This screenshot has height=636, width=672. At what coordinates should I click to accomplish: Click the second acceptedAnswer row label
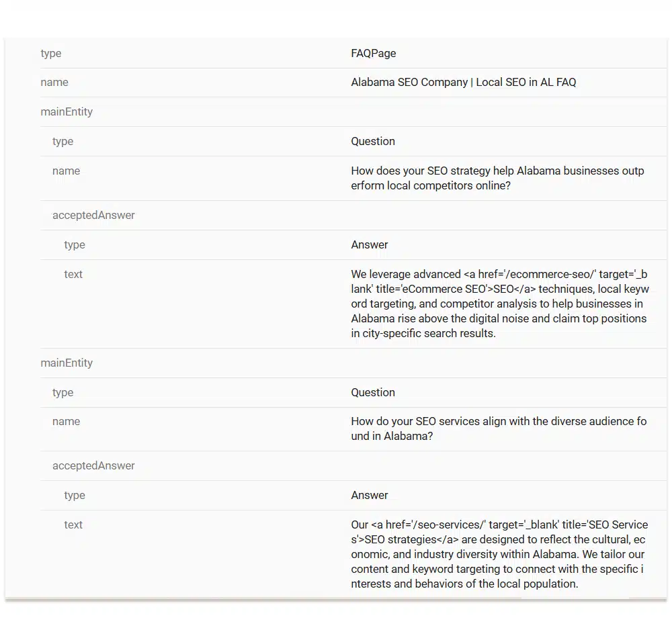[x=93, y=466]
